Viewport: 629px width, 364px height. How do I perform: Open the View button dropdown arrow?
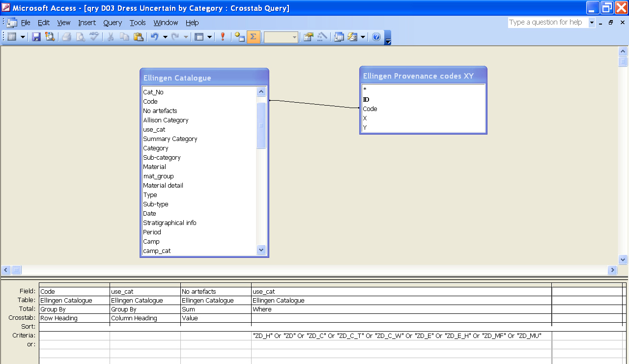point(23,37)
